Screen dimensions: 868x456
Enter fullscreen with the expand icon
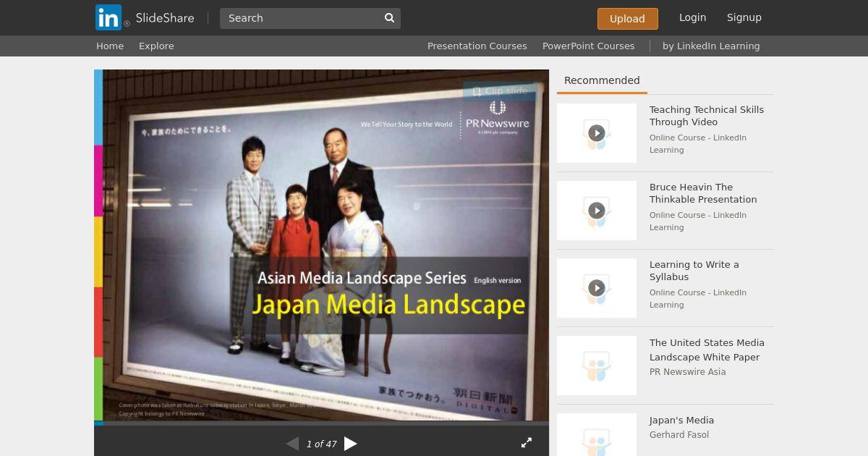527,443
